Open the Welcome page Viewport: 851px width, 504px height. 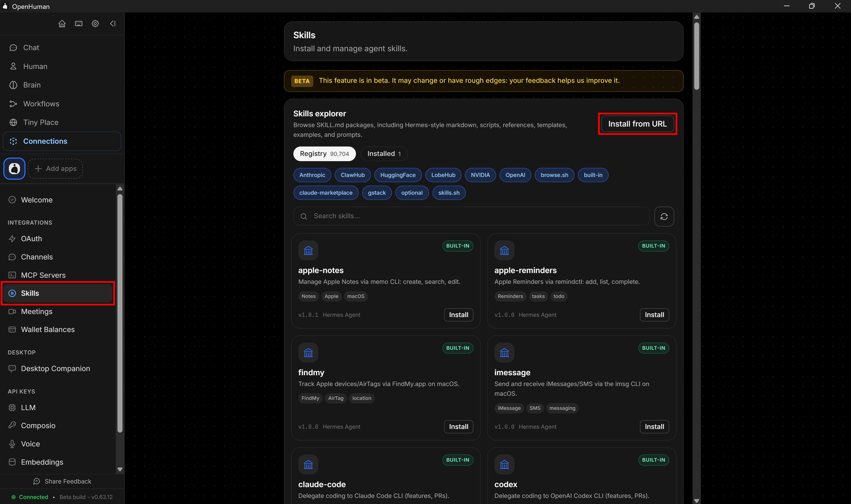pyautogui.click(x=58, y=200)
